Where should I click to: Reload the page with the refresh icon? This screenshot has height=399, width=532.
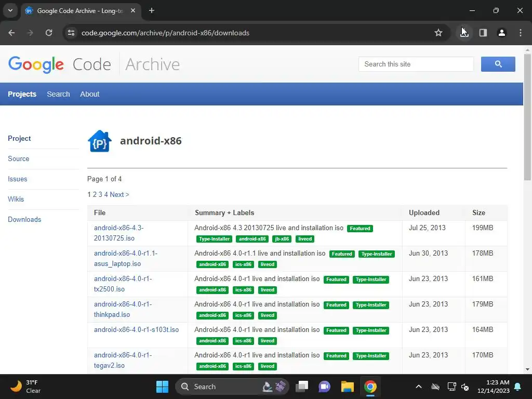click(49, 33)
